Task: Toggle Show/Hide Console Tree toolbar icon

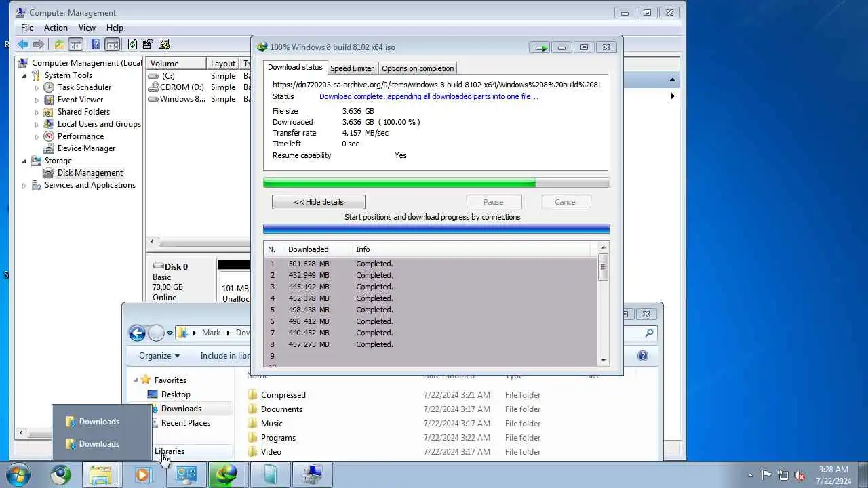Action: [76, 44]
